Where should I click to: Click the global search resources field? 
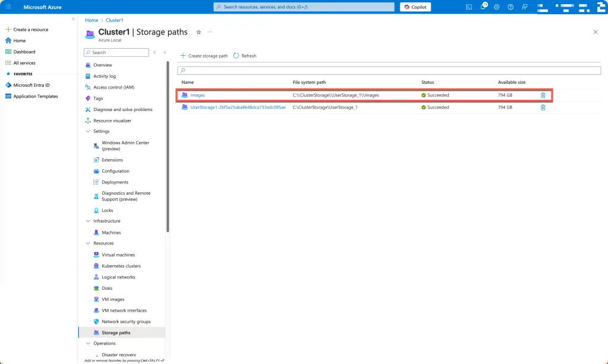point(303,7)
